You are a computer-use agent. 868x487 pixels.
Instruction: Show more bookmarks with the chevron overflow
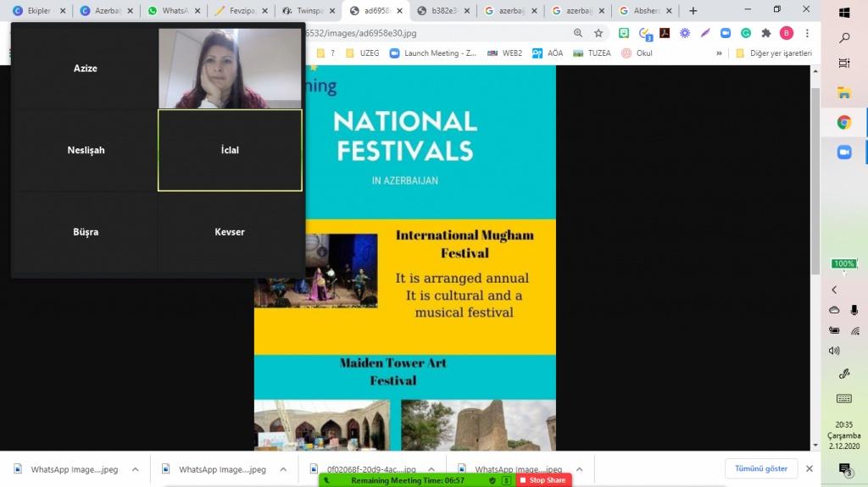click(x=719, y=53)
